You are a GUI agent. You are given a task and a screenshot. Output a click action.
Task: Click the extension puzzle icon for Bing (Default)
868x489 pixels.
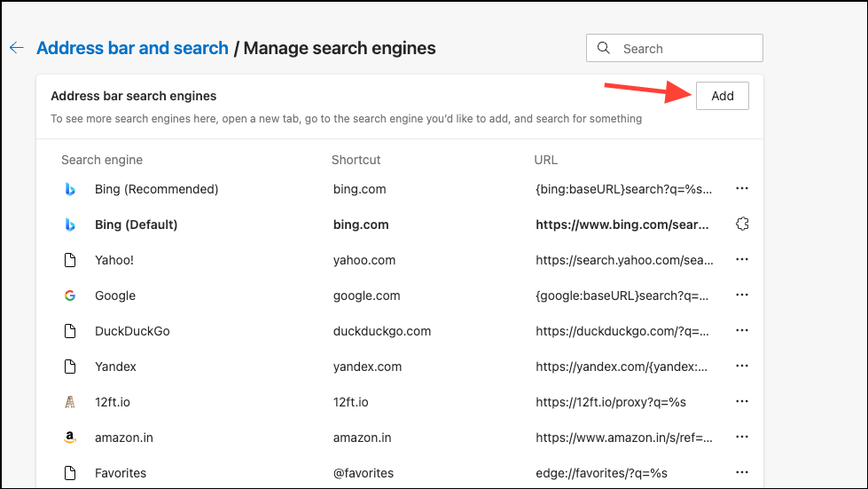743,225
